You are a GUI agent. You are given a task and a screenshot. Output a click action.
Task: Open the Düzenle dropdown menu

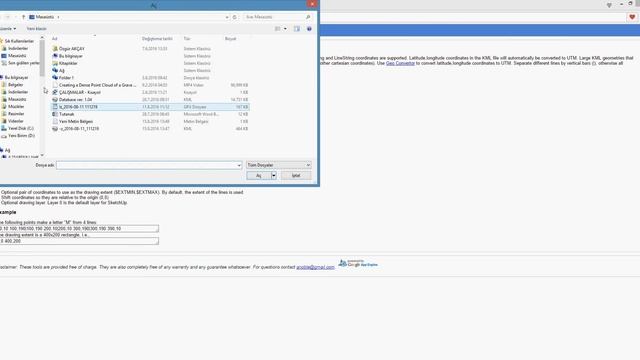[8, 29]
